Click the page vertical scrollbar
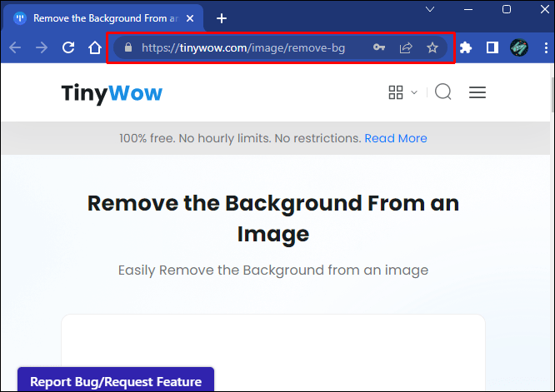Screen dimensions: 555x392 552,95
